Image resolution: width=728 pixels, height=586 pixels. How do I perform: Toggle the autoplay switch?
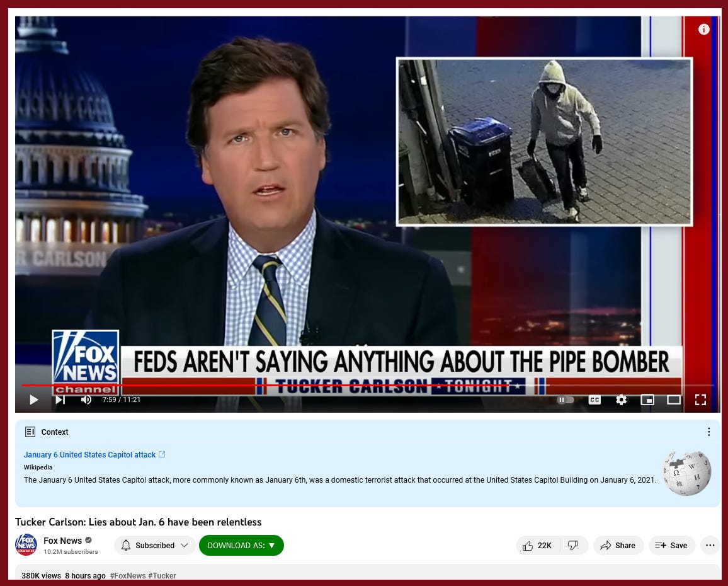pos(565,399)
